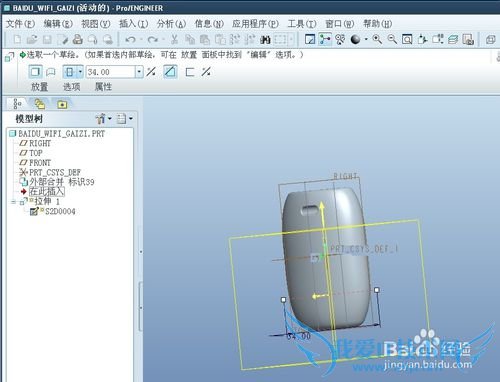Open the 应用程序(P) menu
This screenshot has height=382, width=500.
tap(255, 24)
